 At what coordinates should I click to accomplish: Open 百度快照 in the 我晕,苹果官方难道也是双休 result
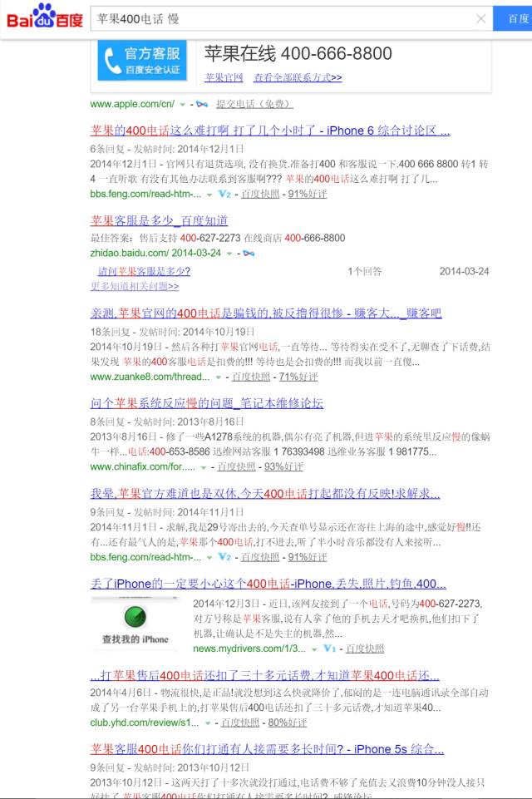[260, 557]
